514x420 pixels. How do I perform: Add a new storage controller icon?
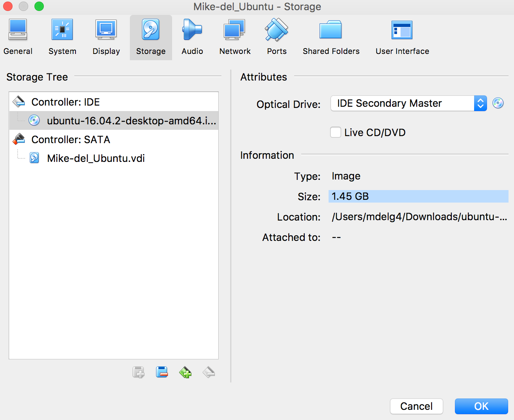(x=138, y=372)
